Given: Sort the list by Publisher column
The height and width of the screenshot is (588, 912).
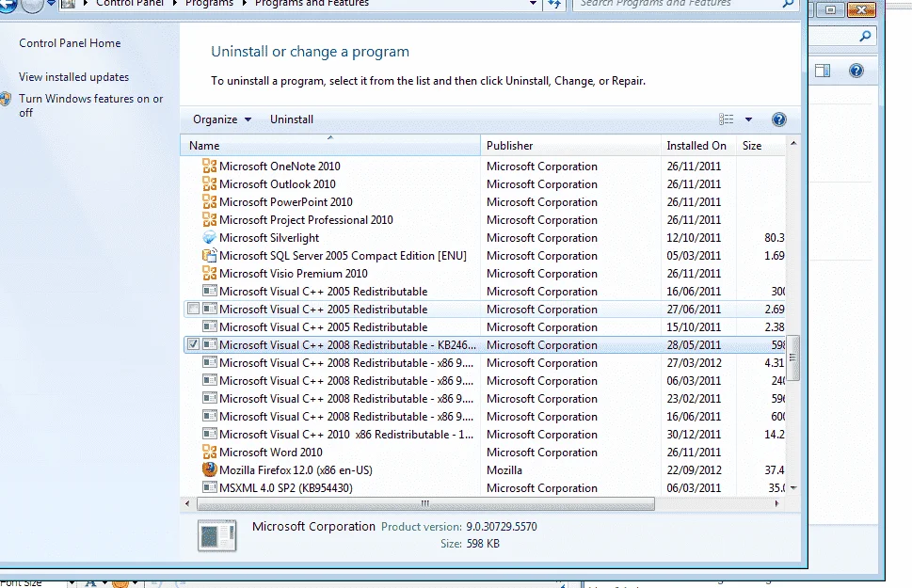Looking at the screenshot, I should pos(570,146).
